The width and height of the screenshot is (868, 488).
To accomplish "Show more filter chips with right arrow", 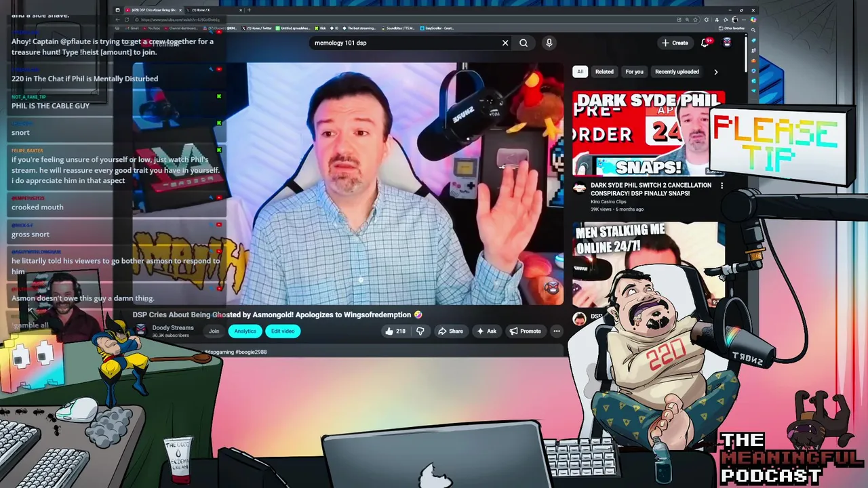I will (x=715, y=71).
